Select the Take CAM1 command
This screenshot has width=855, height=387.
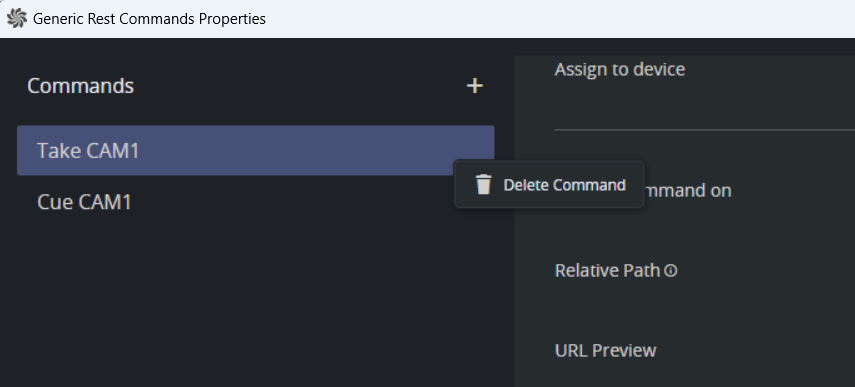(256, 150)
